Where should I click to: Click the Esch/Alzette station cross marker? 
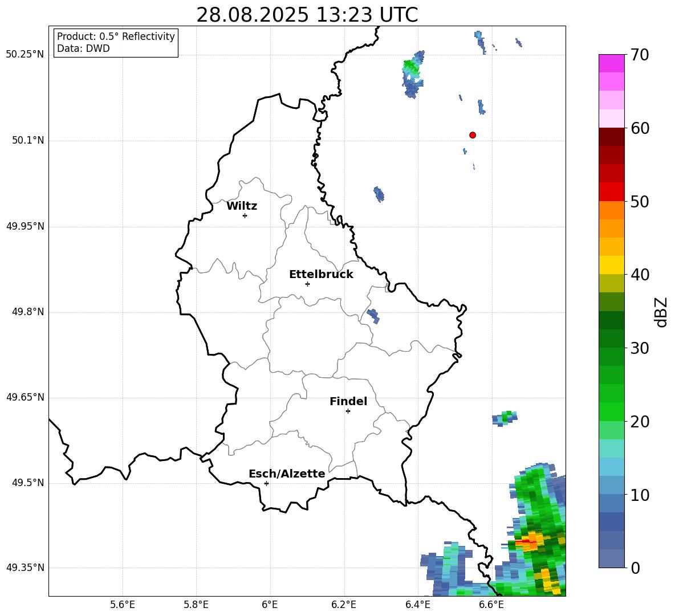266,483
